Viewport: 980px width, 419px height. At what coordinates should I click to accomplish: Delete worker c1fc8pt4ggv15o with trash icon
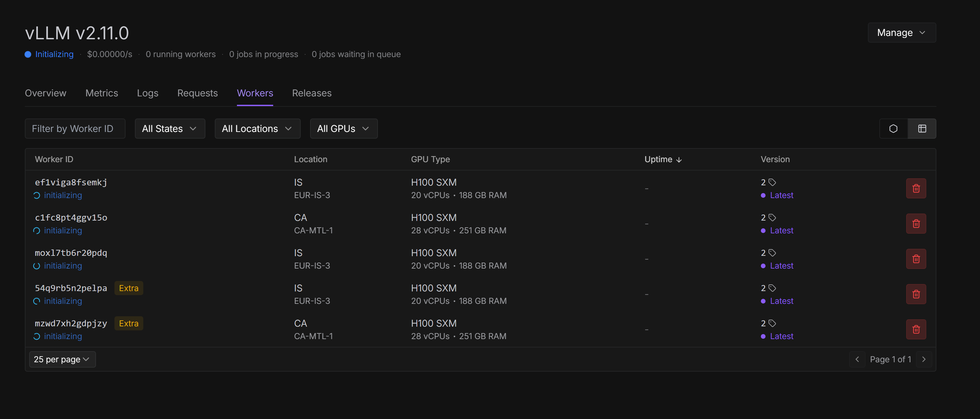coord(916,224)
